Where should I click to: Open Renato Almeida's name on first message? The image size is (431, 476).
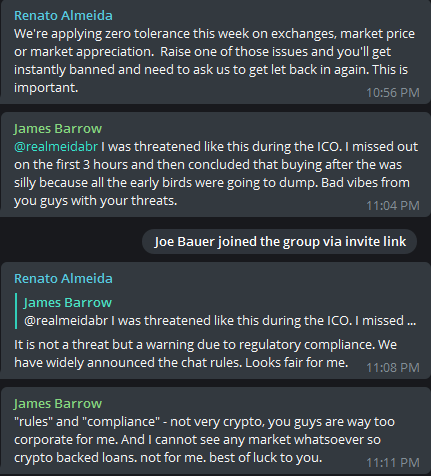pyautogui.click(x=63, y=16)
